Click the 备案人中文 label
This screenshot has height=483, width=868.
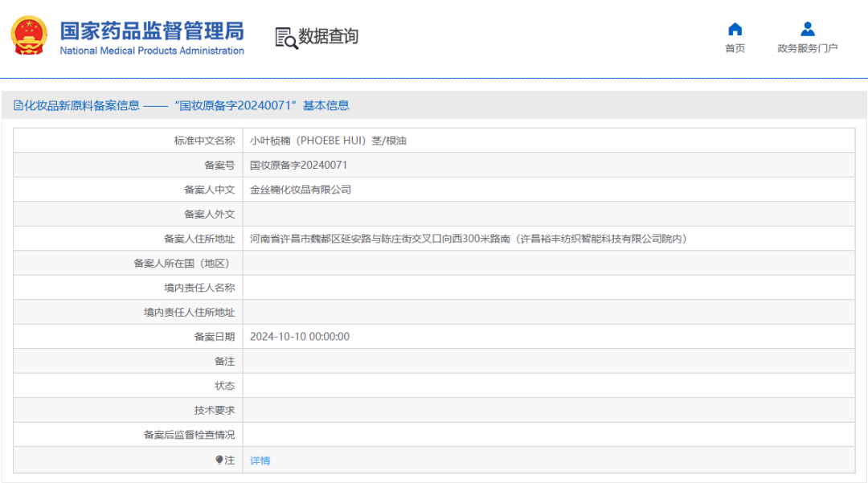point(209,190)
